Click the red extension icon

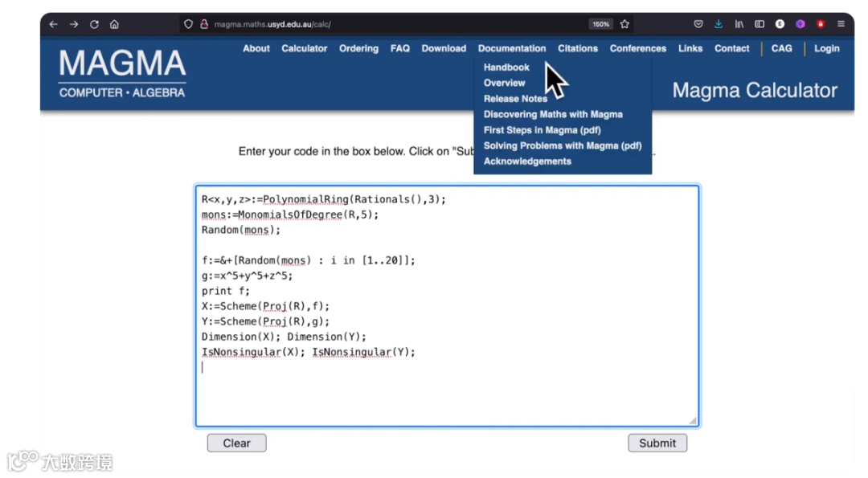(x=821, y=24)
